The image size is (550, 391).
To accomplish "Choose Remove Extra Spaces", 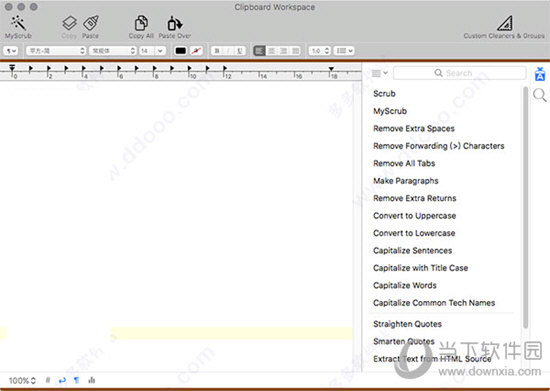I will click(414, 129).
